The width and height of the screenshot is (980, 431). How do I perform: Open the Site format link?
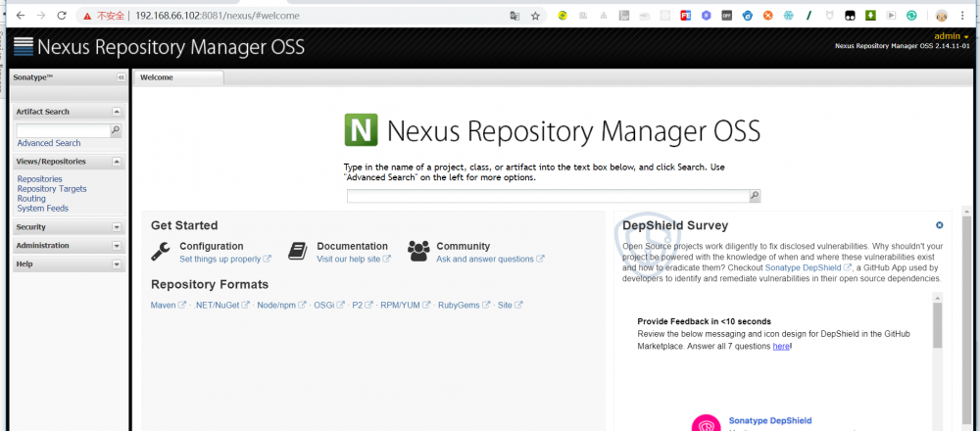[510, 306]
